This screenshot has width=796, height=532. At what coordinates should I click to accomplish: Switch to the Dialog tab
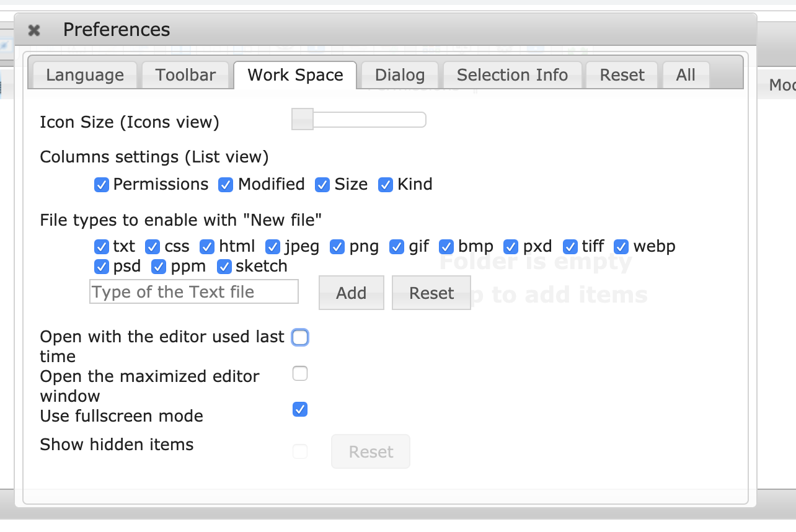pos(399,74)
